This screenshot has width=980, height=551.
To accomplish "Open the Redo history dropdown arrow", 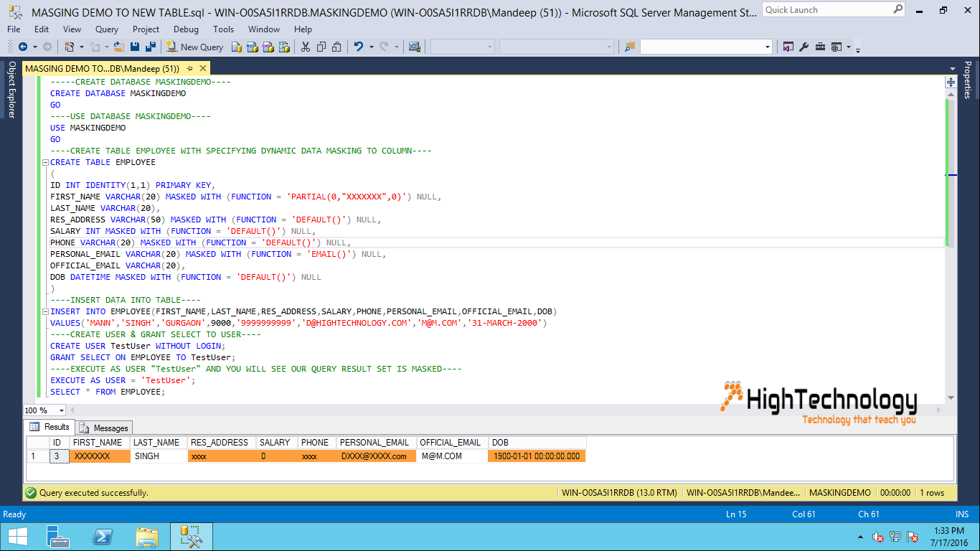I will [396, 47].
